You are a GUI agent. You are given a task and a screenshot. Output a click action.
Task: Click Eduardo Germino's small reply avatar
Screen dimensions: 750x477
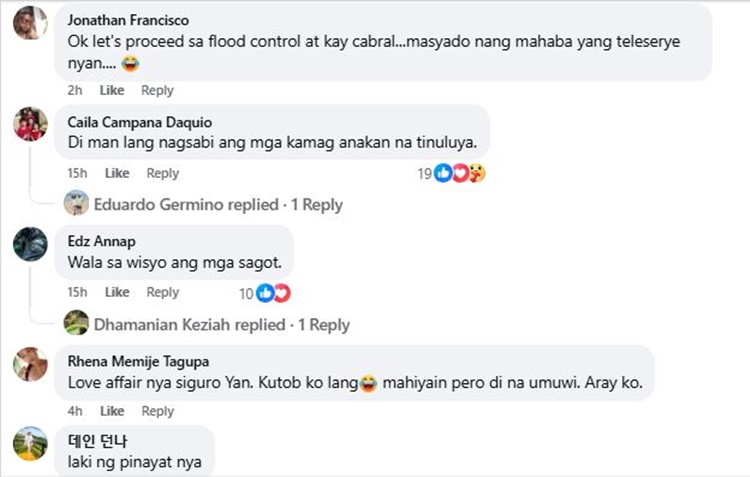(76, 204)
